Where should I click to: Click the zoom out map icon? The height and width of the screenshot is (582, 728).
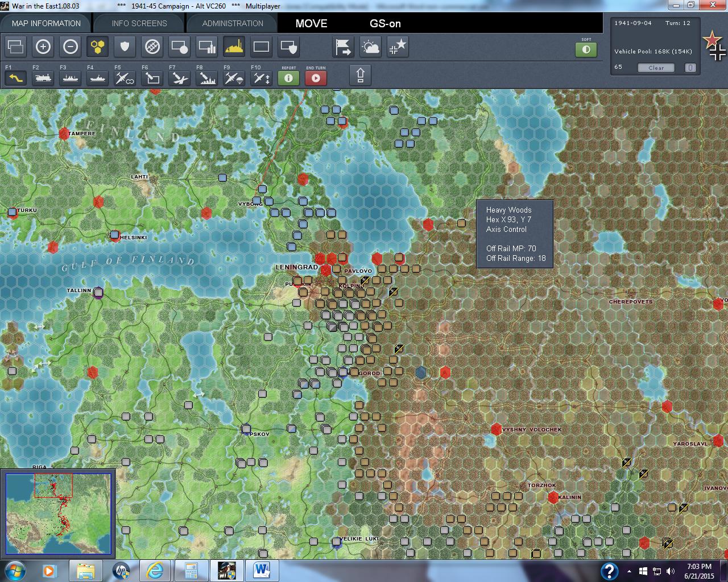(x=71, y=47)
